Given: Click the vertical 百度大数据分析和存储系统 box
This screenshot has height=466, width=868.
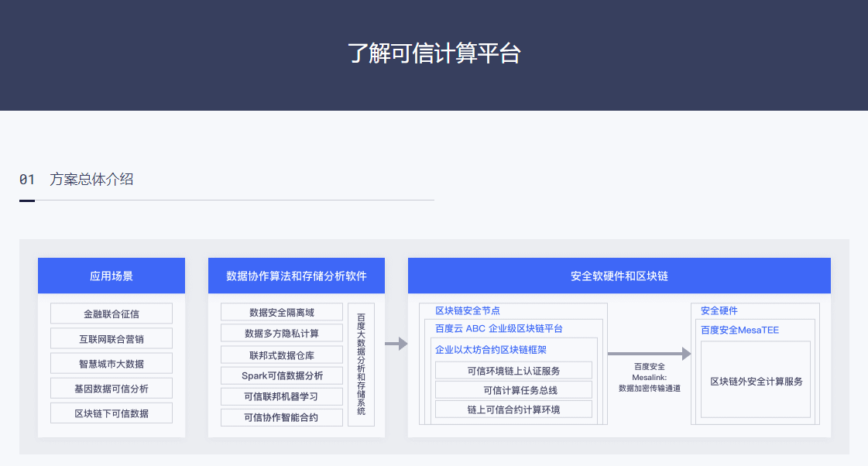Looking at the screenshot, I should pyautogui.click(x=361, y=364).
